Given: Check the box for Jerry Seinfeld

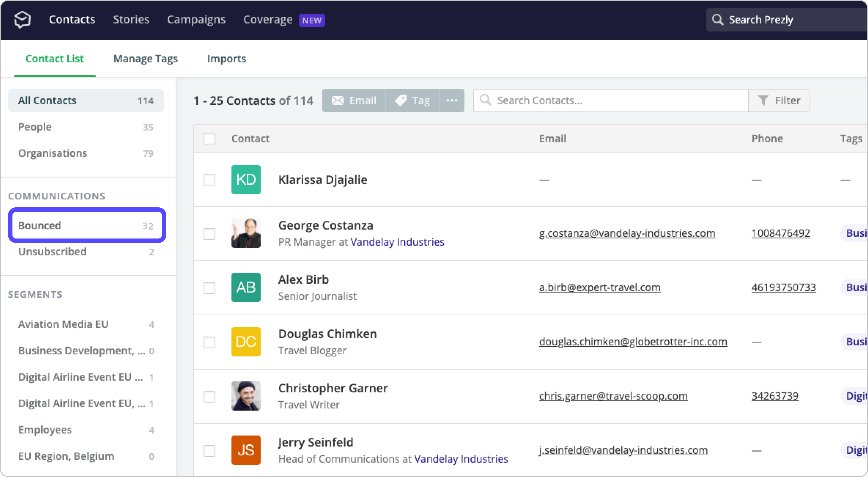Looking at the screenshot, I should tap(209, 451).
